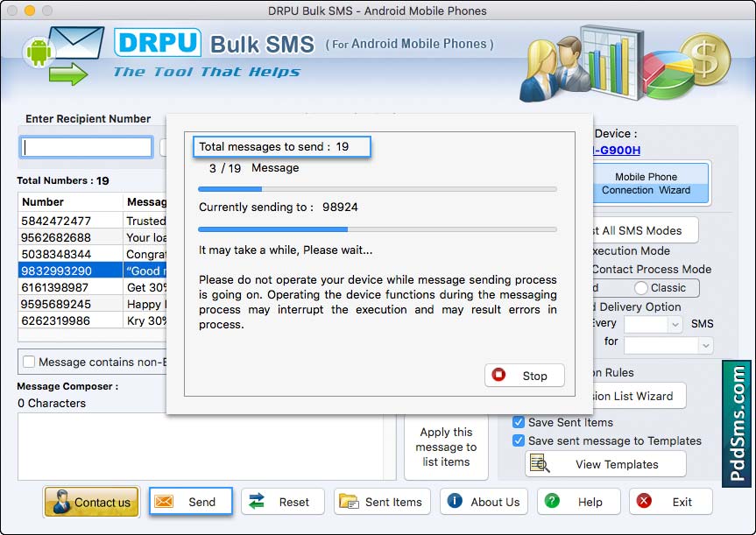Click the Message Composer text area

point(201,446)
